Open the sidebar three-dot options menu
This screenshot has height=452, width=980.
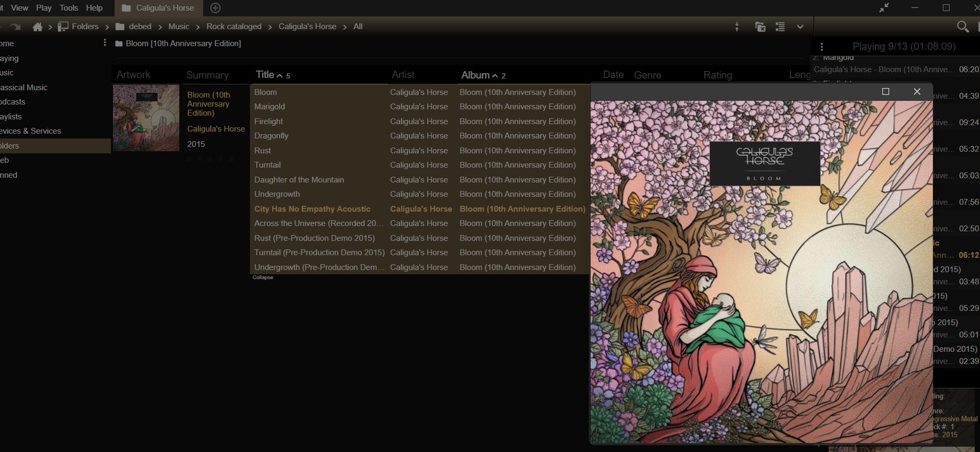coord(105,43)
